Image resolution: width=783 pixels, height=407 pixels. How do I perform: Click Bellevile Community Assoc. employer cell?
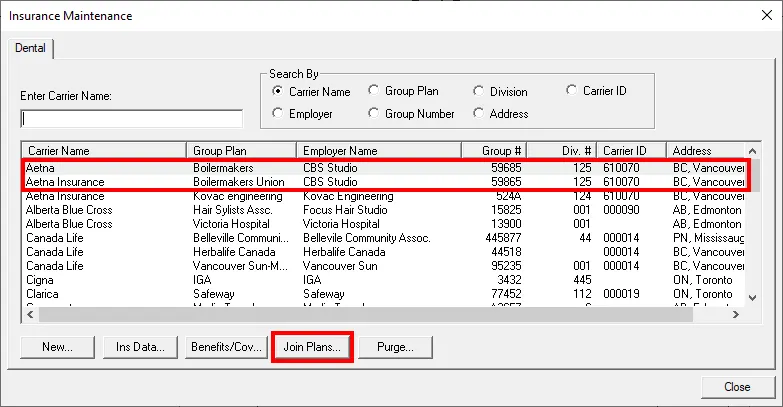[367, 238]
